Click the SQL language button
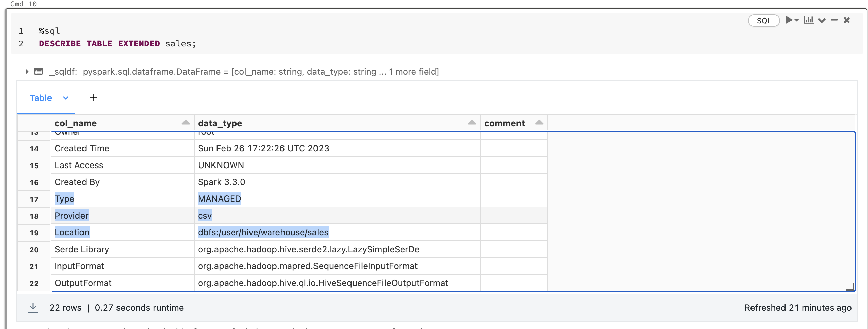Screen dimensions: 868x329 coord(764,21)
